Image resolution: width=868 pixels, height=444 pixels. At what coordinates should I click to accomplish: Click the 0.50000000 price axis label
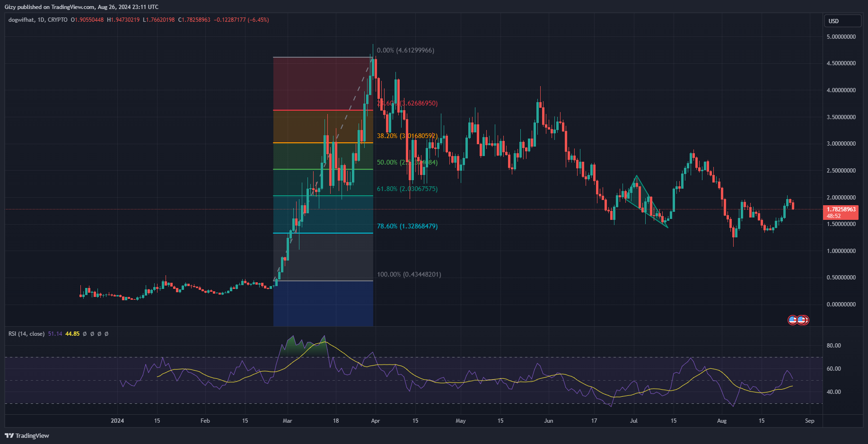(x=841, y=278)
